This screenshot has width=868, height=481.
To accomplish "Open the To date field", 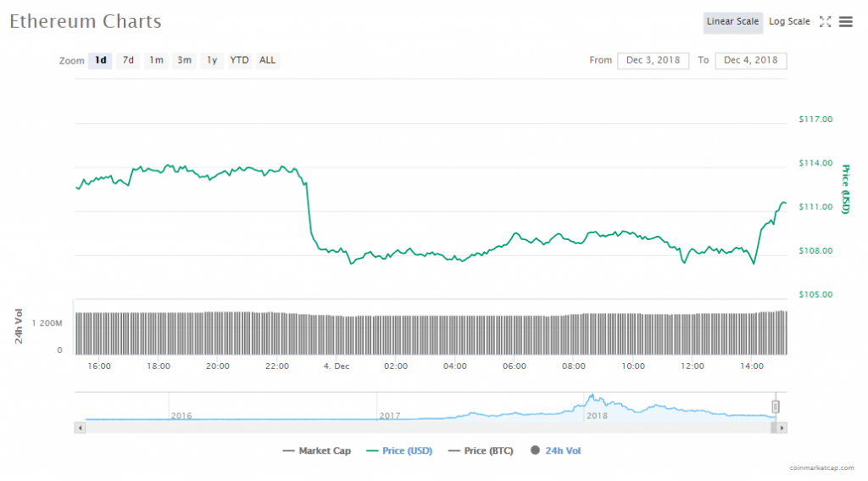I will [751, 60].
